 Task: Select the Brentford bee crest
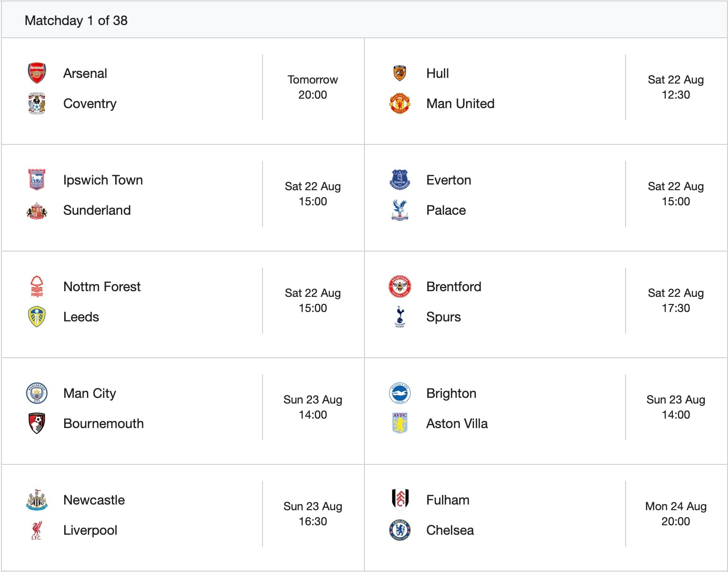click(x=400, y=286)
